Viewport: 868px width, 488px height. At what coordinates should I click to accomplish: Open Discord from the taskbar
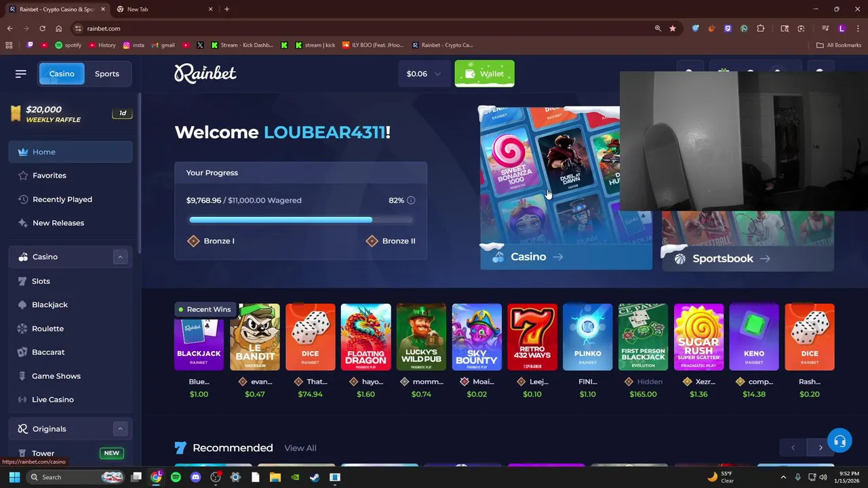pyautogui.click(x=196, y=477)
